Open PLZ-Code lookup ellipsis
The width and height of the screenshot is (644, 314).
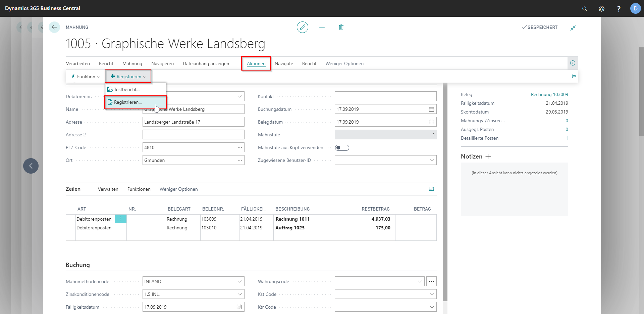coord(240,147)
